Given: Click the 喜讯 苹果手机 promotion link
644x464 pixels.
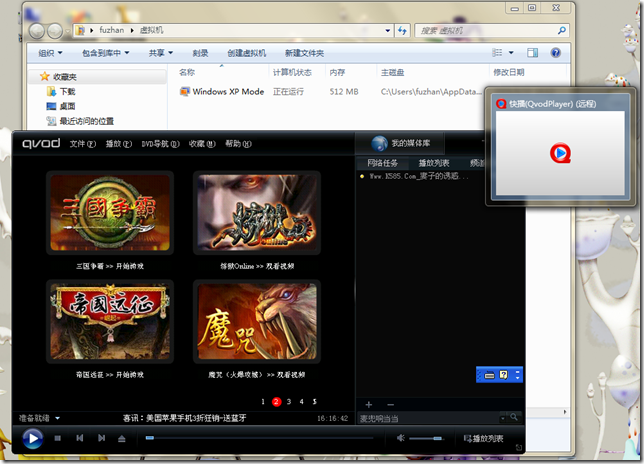Looking at the screenshot, I should (184, 418).
